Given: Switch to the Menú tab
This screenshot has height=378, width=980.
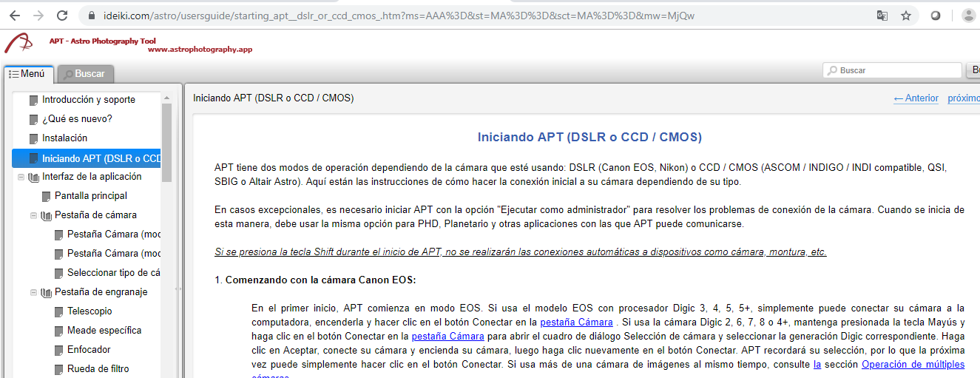Looking at the screenshot, I should [x=28, y=74].
